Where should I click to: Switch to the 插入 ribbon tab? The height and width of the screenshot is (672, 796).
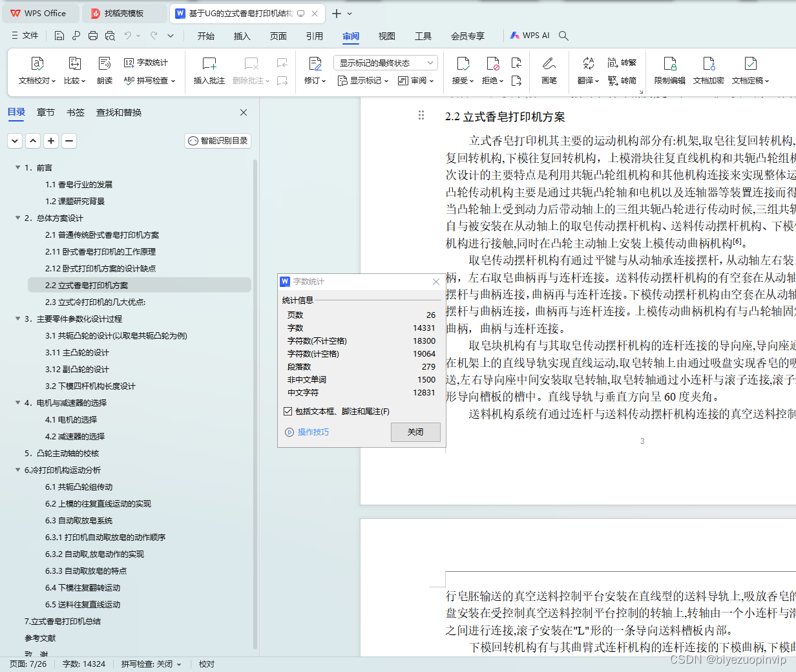(242, 36)
